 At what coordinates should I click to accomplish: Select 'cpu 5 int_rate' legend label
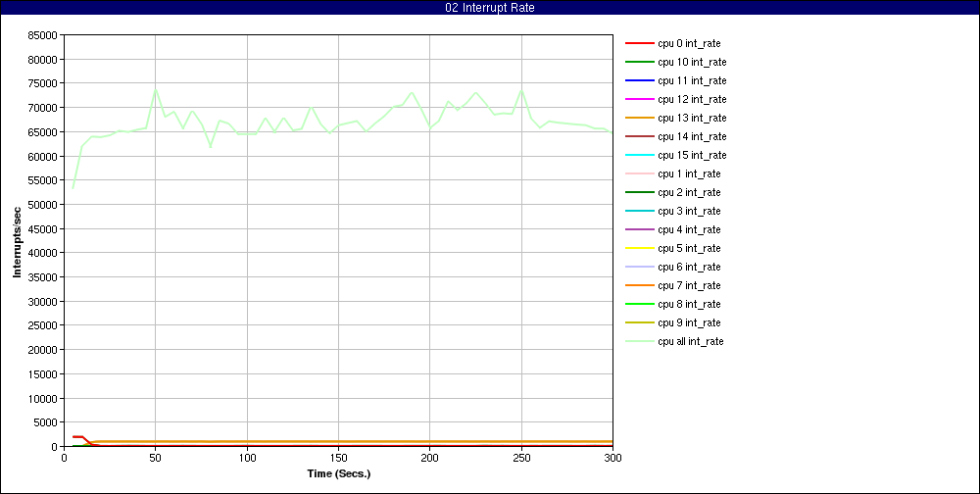pyautogui.click(x=689, y=248)
